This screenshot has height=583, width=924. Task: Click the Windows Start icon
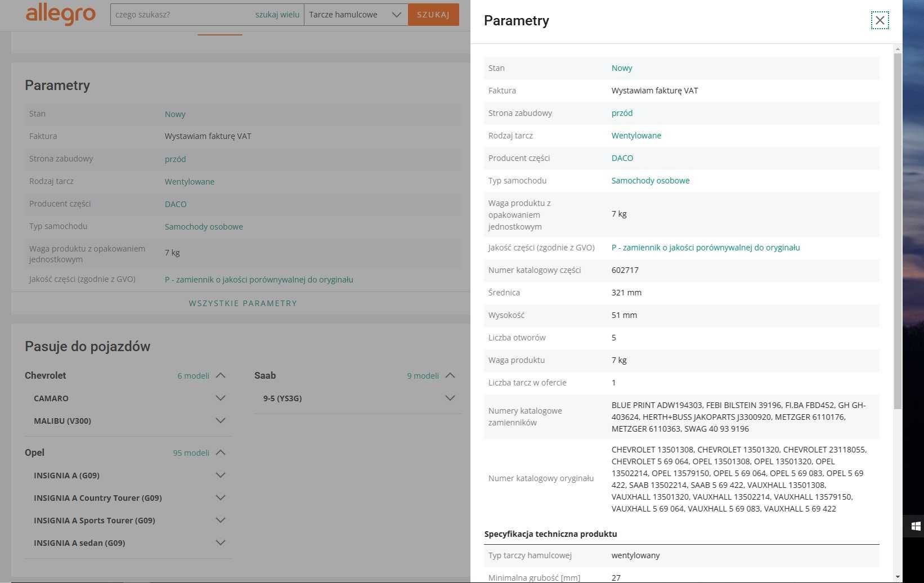[x=916, y=526]
